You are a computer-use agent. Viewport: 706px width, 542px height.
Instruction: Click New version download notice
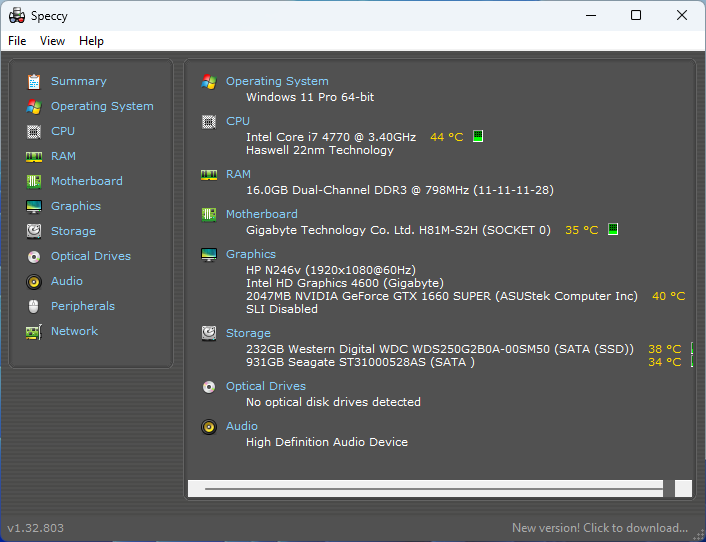[600, 528]
